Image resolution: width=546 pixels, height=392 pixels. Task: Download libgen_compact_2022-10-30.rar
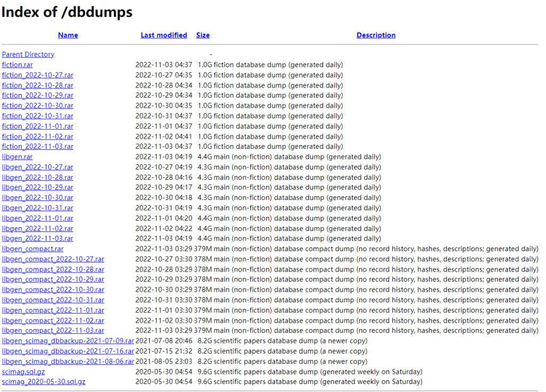(53, 290)
